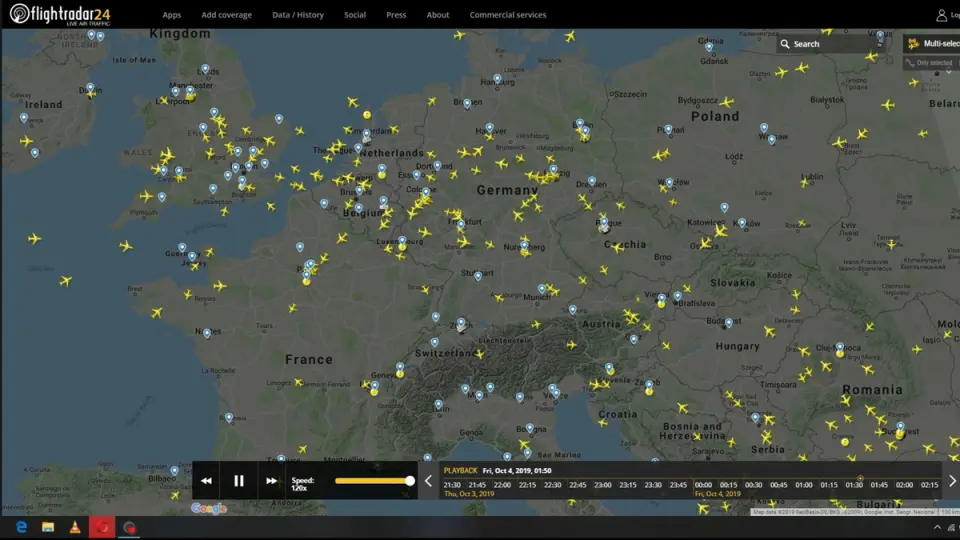Viewport: 960px width, 540px height.
Task: Enable the Multi-select mode
Action: 932,44
